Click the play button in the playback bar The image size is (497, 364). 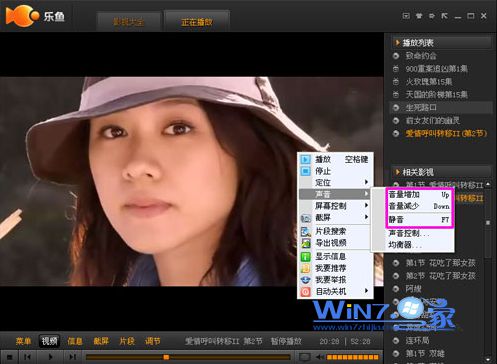click(x=50, y=357)
